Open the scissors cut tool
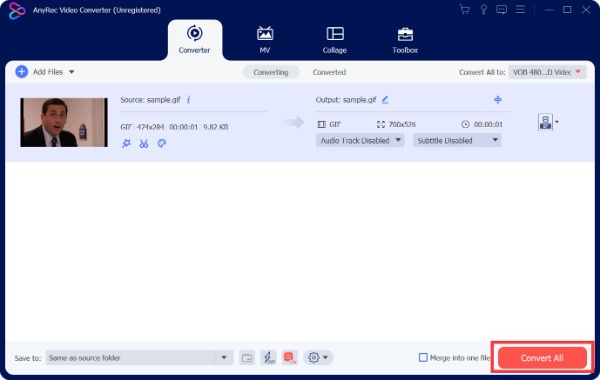The image size is (600, 380). click(x=144, y=143)
